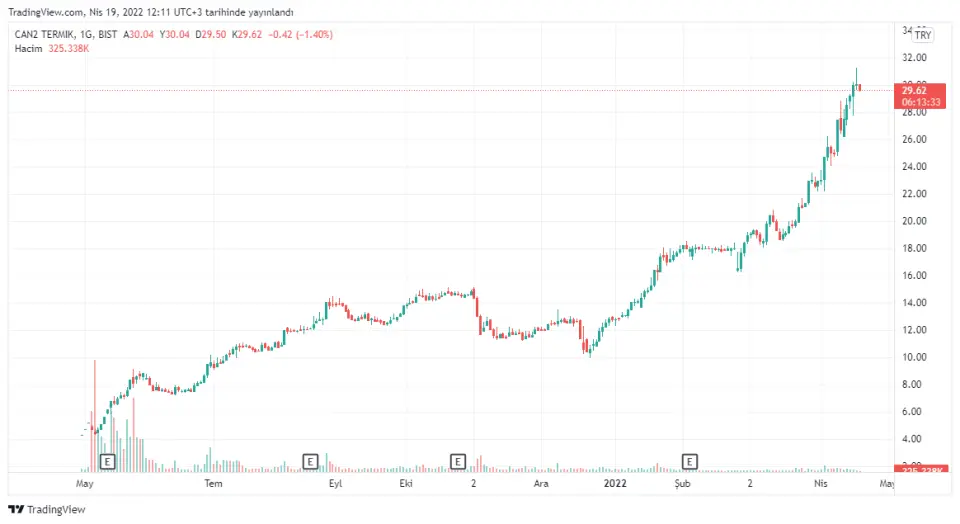
Task: Click the earnings E marker near May
Action: 109,461
